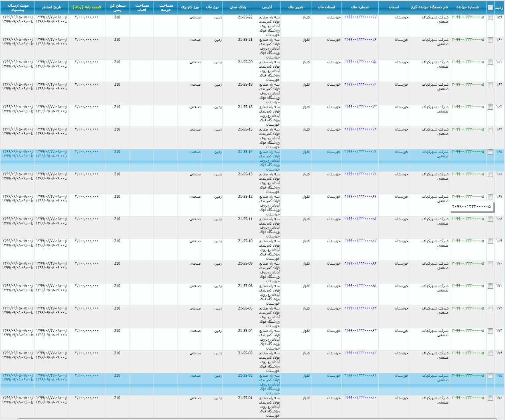Toggle the checkbox for row ۱۷۰
This screenshot has height=420, width=505.
point(490,264)
